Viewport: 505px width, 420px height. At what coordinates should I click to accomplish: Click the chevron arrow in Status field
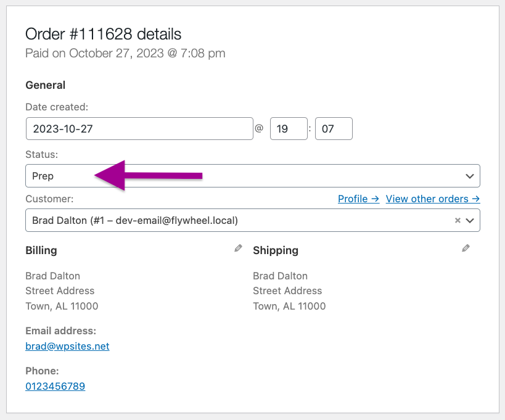(469, 176)
